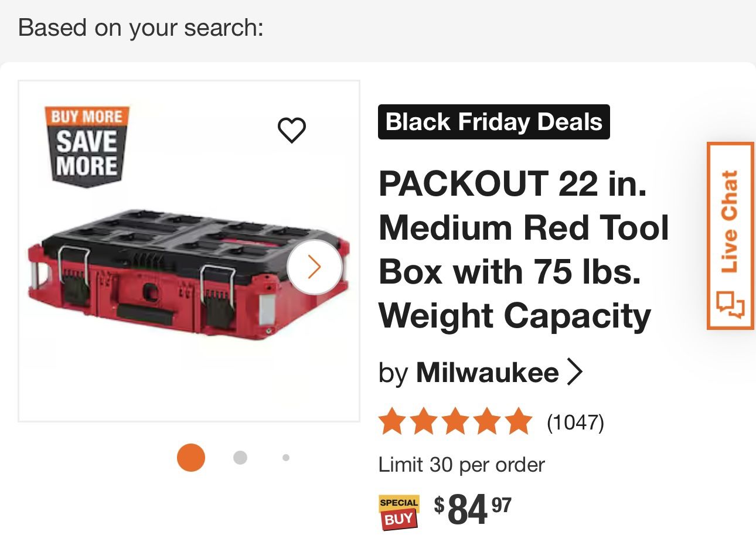This screenshot has width=756, height=559.
Task: Show next product image with arrow
Action: click(x=315, y=267)
